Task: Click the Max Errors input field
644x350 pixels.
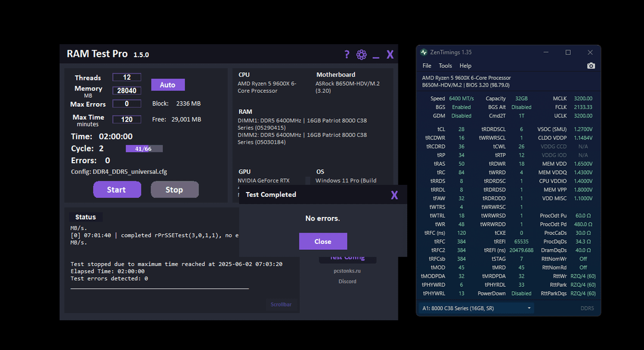Action: 127,104
